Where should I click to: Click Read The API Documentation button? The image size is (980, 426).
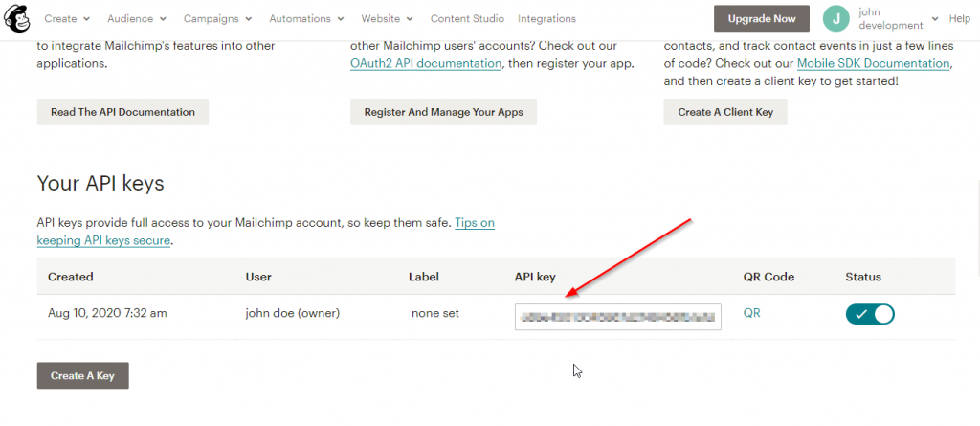click(122, 112)
